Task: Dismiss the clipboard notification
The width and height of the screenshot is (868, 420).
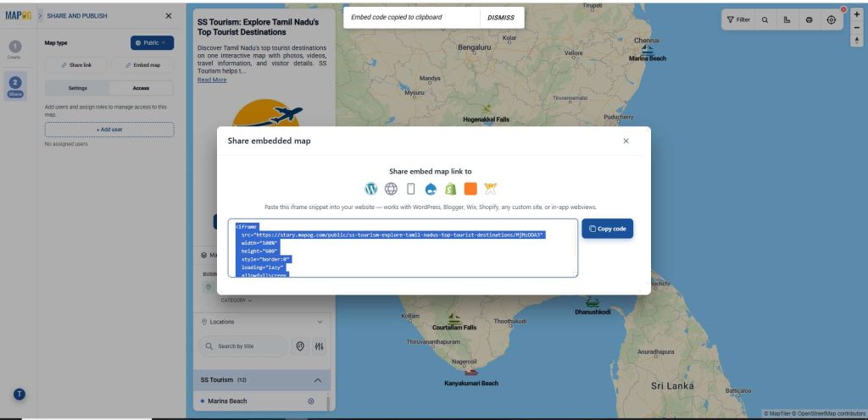Action: (x=501, y=18)
